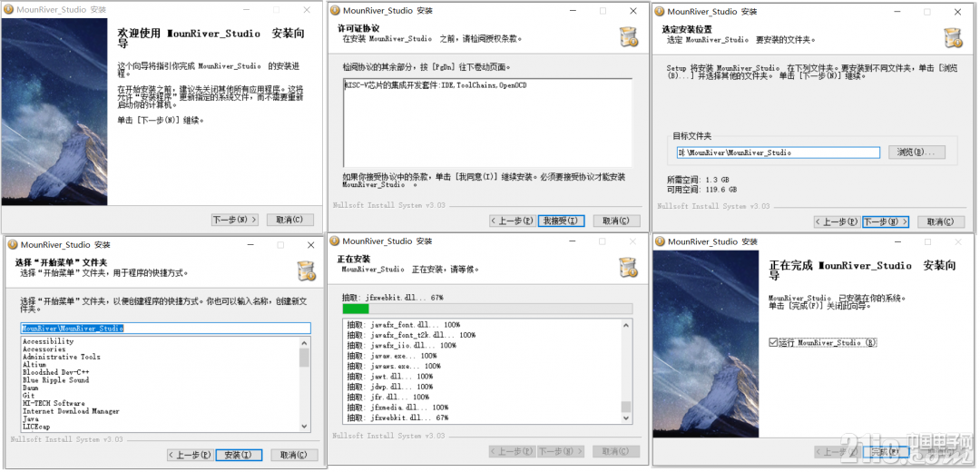Select Administrative Tools in the folder list
This screenshot has width=980, height=472.
click(x=62, y=357)
